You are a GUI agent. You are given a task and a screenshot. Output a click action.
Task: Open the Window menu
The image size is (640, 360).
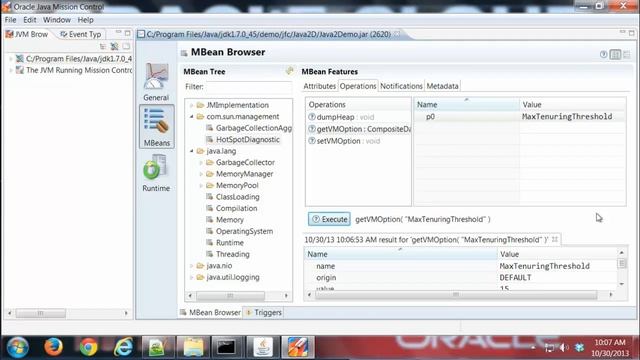point(57,20)
